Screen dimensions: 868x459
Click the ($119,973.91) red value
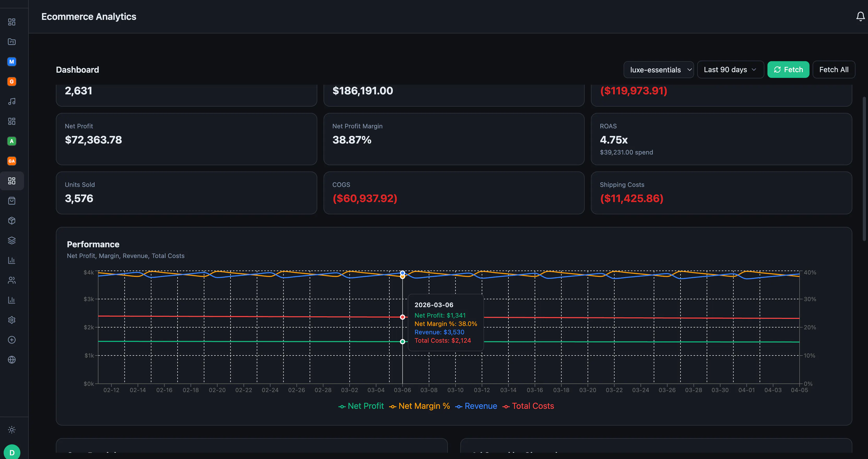(634, 91)
